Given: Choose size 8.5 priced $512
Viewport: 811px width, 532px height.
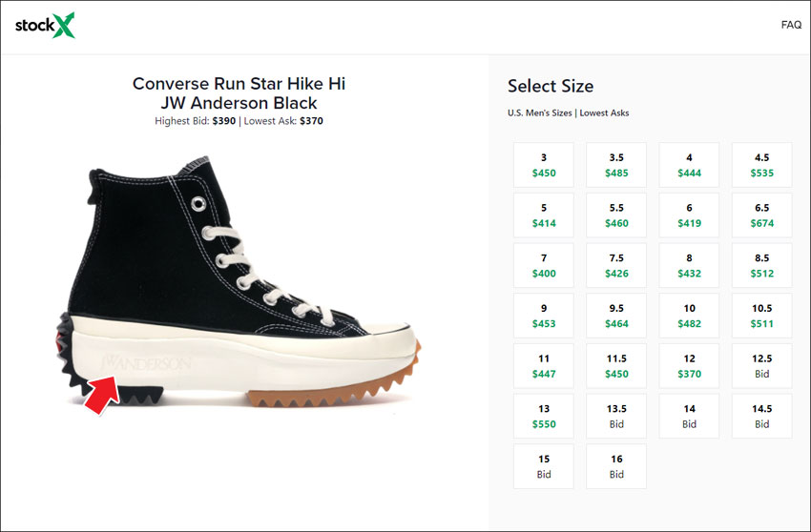Looking at the screenshot, I should tap(761, 267).
